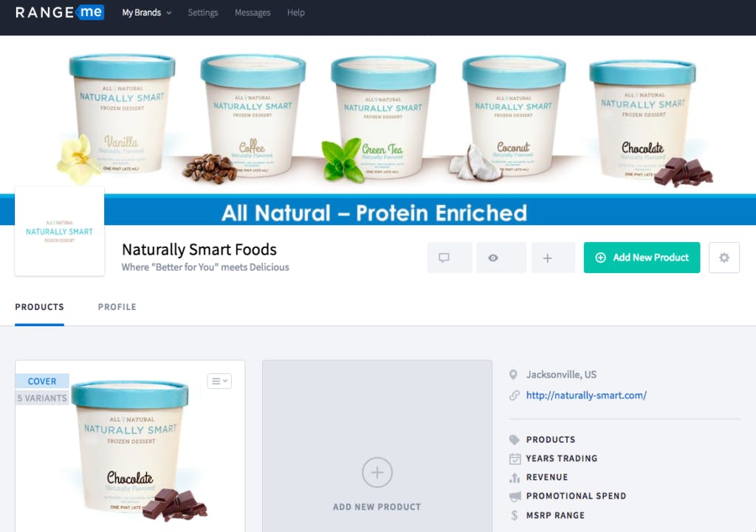This screenshot has height=532, width=756.
Task: Switch to the PROFILE tab
Action: pos(117,307)
